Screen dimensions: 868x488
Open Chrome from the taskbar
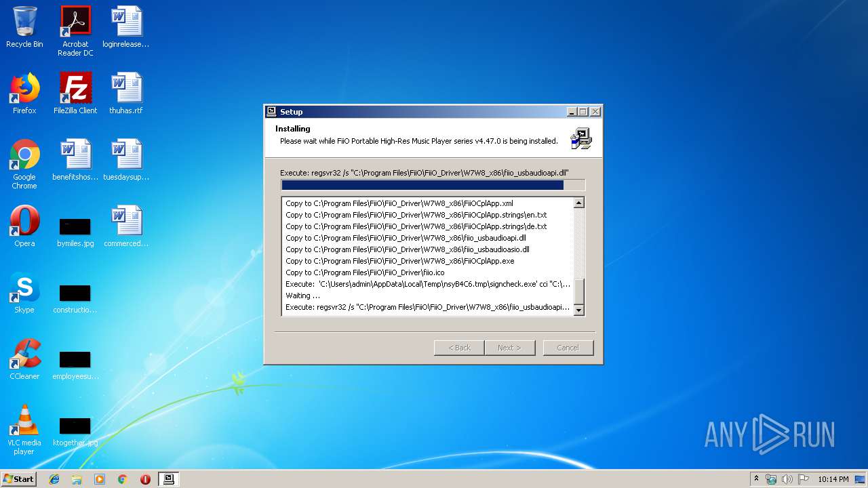pyautogui.click(x=122, y=479)
